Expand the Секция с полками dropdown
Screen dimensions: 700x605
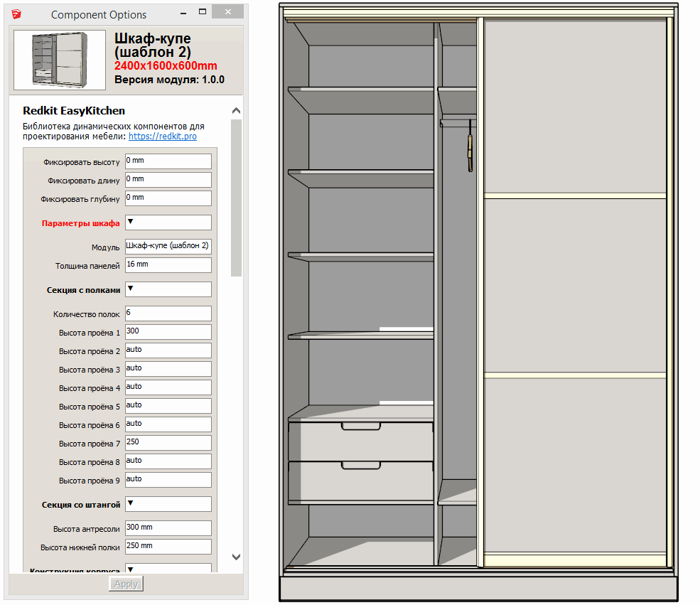pos(168,289)
